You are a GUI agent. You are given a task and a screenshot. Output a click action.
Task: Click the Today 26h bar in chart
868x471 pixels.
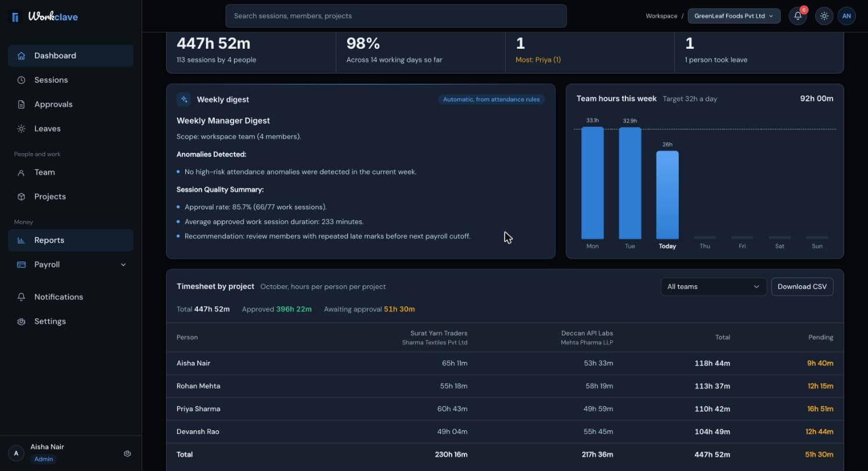(667, 195)
